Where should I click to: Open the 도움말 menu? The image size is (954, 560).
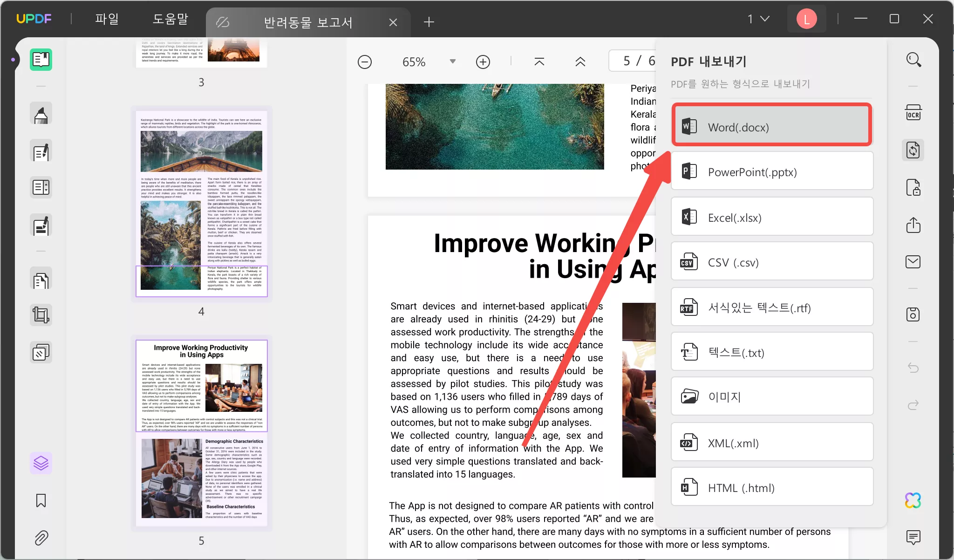tap(170, 19)
